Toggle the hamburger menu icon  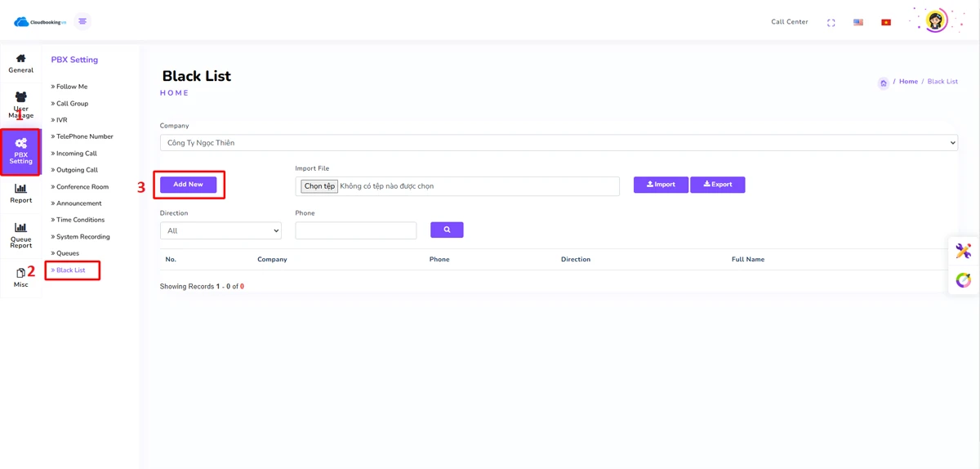[x=82, y=21]
